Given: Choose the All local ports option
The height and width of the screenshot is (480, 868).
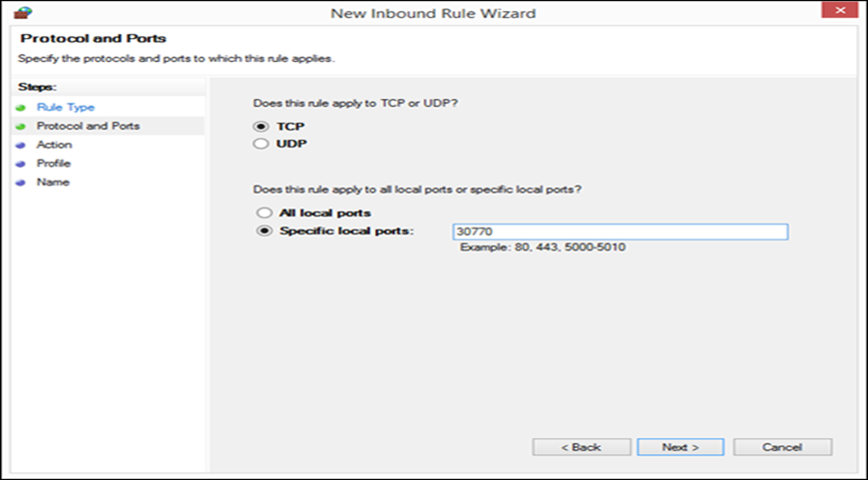Looking at the screenshot, I should coord(264,214).
